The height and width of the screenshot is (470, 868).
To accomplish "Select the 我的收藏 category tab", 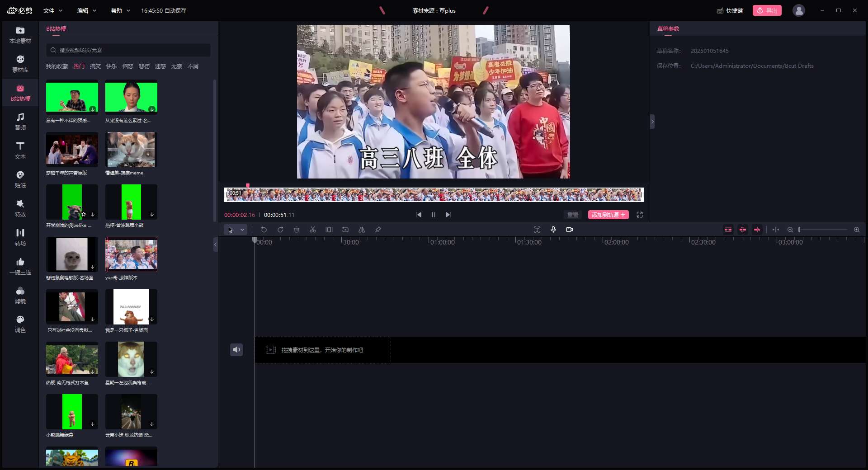I will 57,66.
